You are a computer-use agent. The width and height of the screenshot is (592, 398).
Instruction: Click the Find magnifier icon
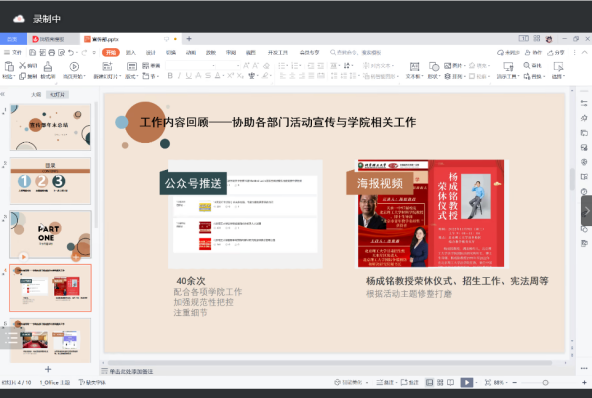pyautogui.click(x=527, y=65)
